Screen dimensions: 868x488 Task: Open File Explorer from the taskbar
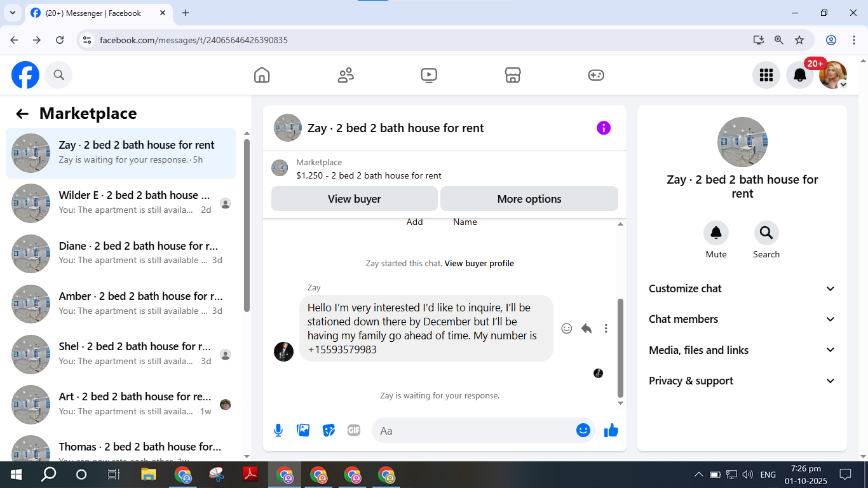[x=149, y=475]
